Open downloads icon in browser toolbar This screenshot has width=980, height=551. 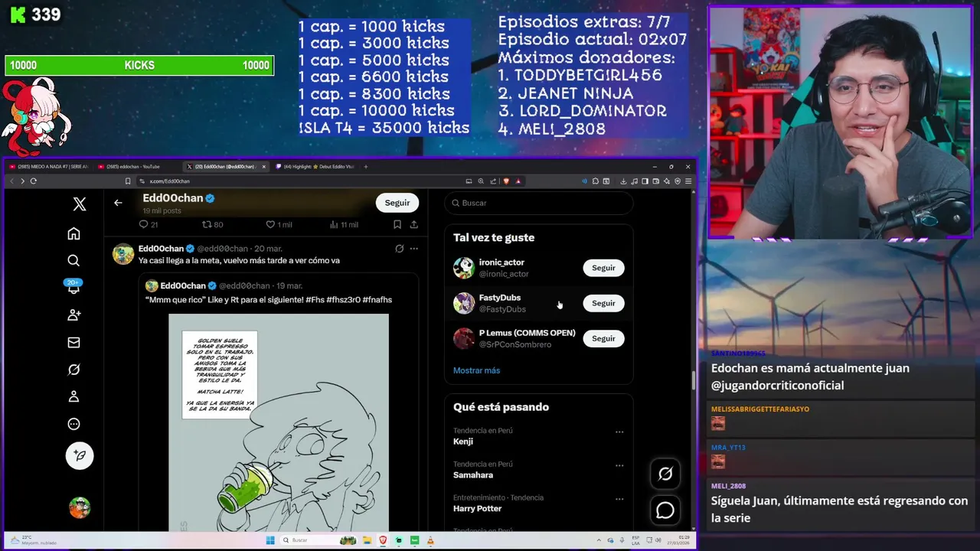click(623, 181)
